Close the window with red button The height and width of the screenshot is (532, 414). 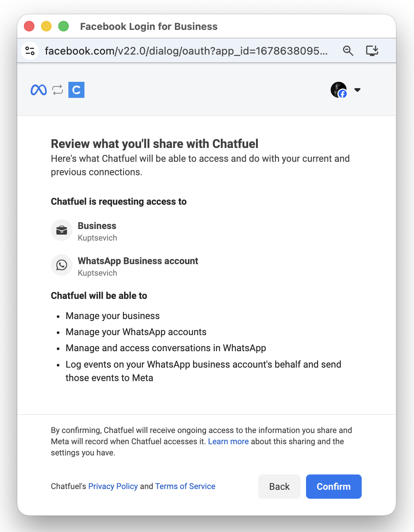point(29,26)
